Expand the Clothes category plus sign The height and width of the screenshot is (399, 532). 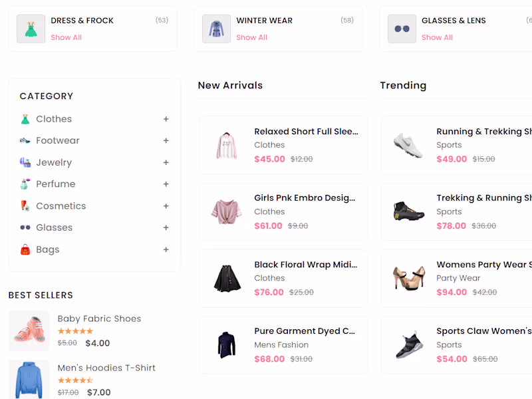[x=166, y=119]
